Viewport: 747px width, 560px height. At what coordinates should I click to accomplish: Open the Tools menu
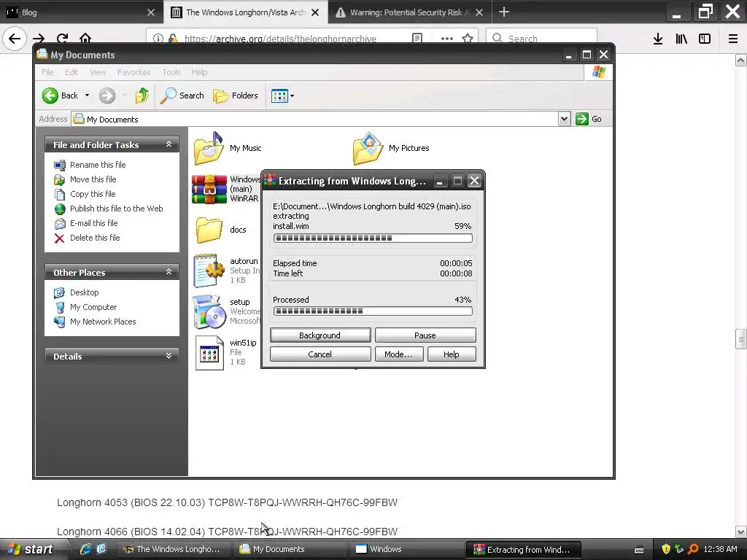tap(171, 72)
